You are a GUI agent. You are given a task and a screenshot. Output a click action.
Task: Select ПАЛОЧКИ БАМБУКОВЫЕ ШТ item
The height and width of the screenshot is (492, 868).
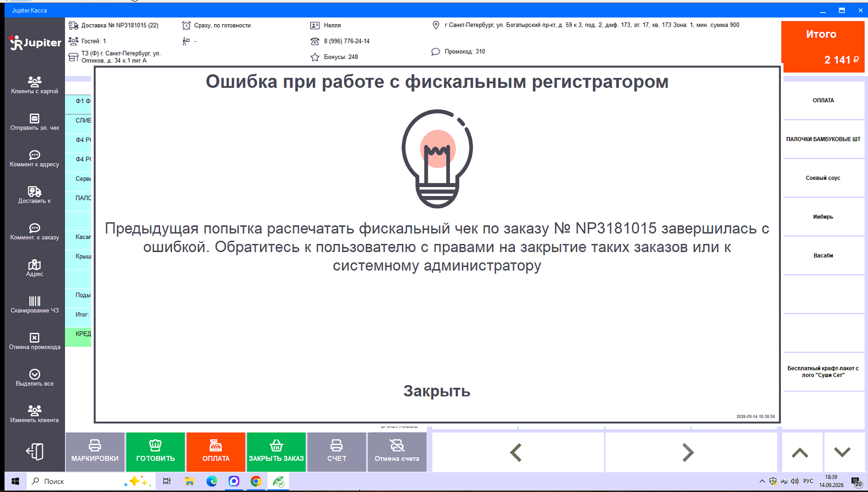[823, 139]
